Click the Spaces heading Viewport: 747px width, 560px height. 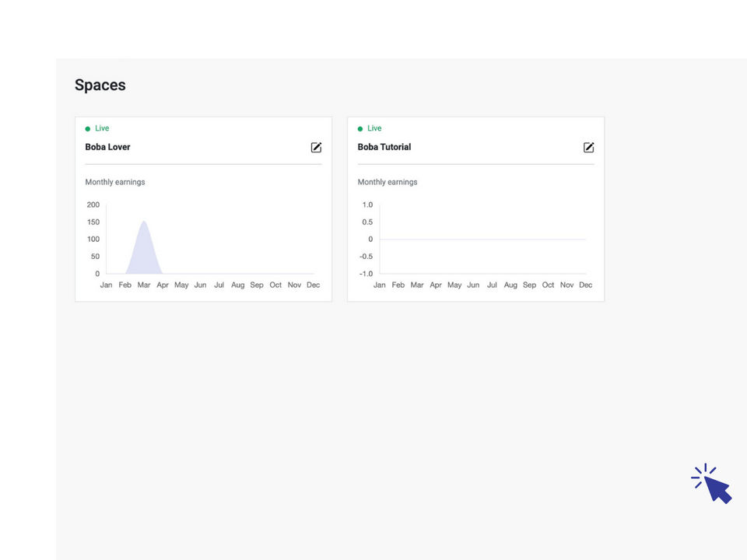(100, 86)
